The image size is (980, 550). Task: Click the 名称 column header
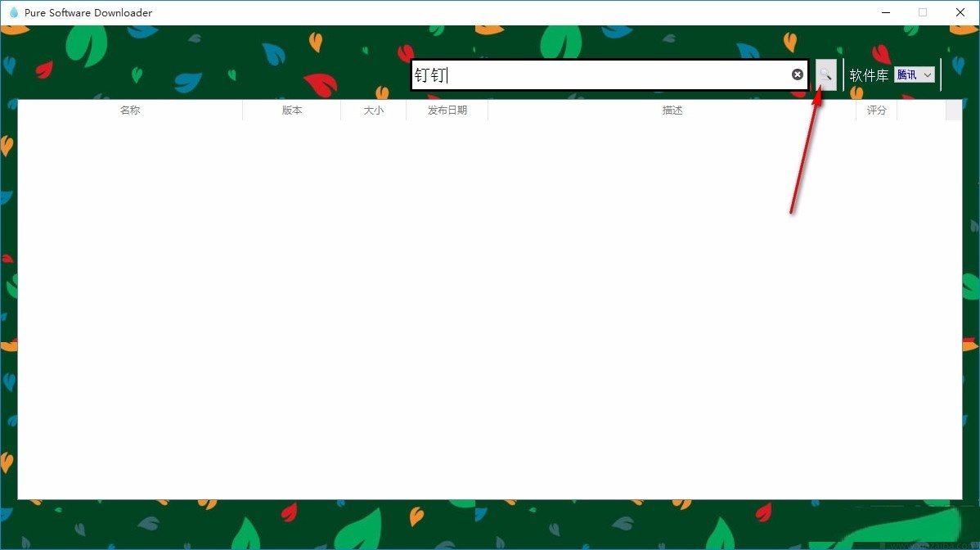click(x=129, y=110)
